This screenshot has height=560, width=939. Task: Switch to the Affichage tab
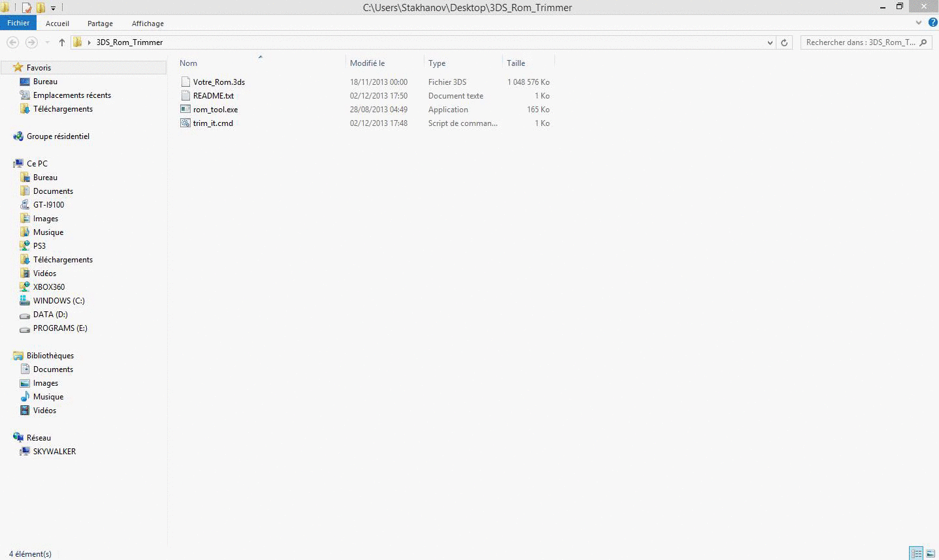pyautogui.click(x=148, y=23)
